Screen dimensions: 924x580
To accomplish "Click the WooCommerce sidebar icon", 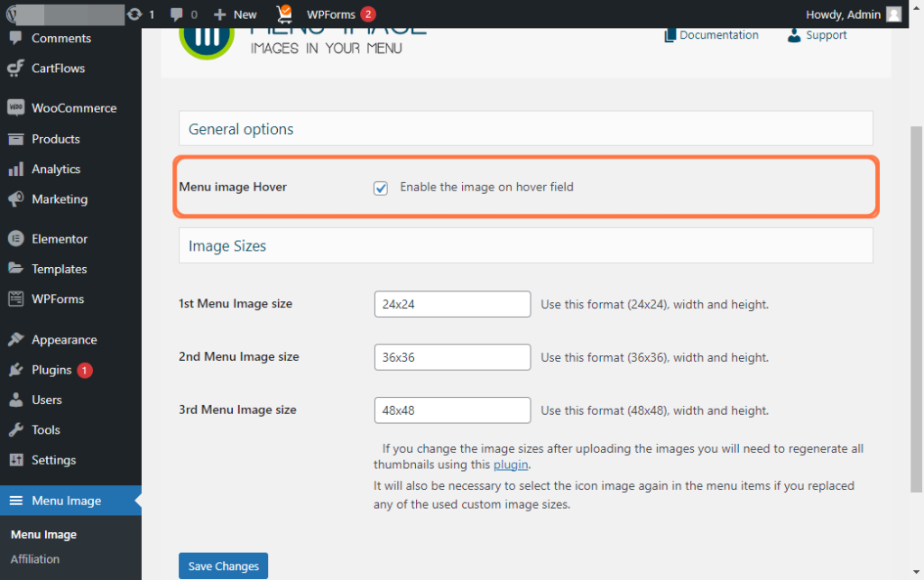I will click(x=16, y=107).
